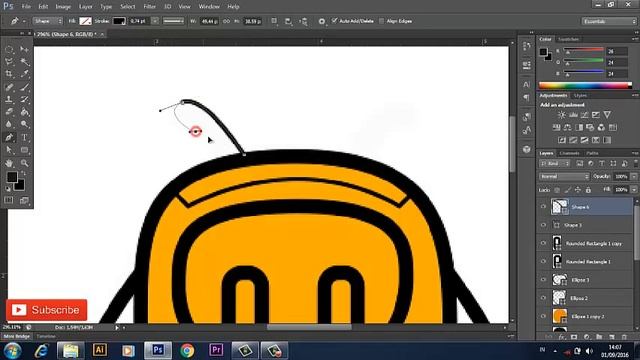Open the pen gear options

(x=322, y=21)
